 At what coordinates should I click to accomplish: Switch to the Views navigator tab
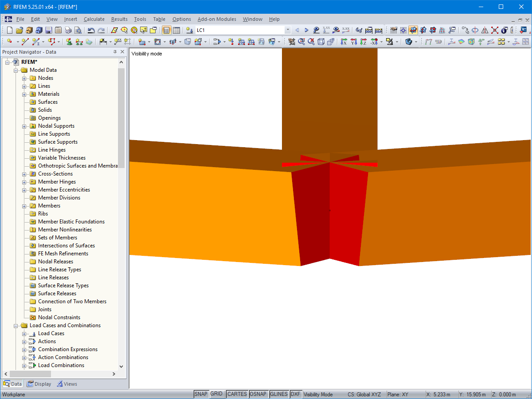tap(67, 384)
